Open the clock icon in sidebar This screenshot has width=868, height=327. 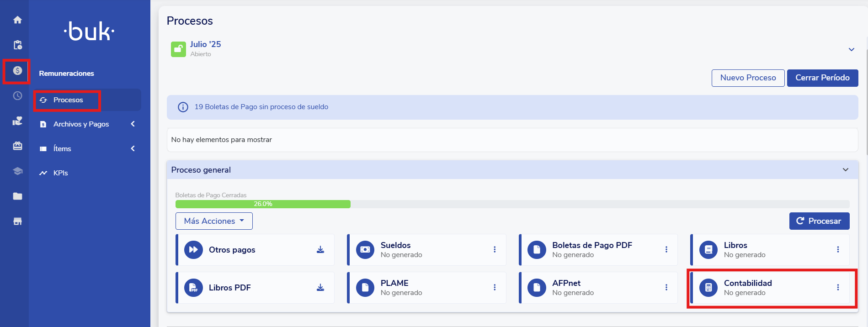(x=17, y=96)
